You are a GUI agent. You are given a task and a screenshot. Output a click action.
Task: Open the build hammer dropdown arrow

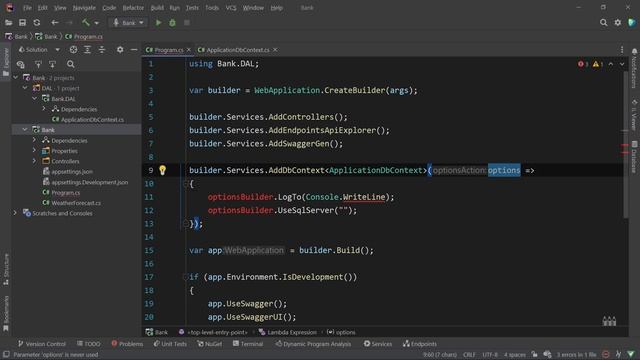pyautogui.click(x=97, y=23)
